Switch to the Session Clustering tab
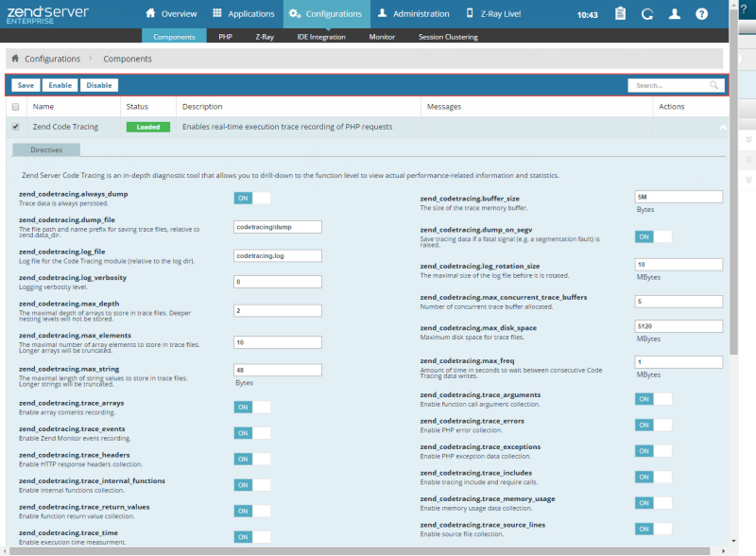Image resolution: width=756 pixels, height=556 pixels. coord(448,37)
